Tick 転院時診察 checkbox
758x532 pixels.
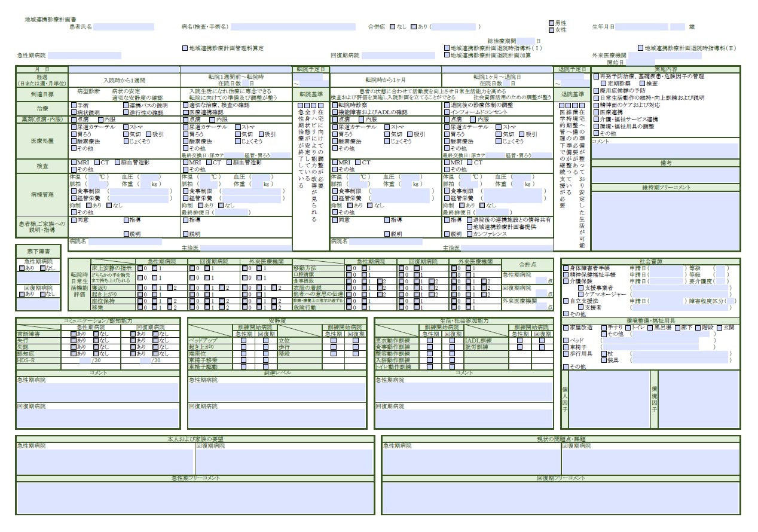point(334,105)
